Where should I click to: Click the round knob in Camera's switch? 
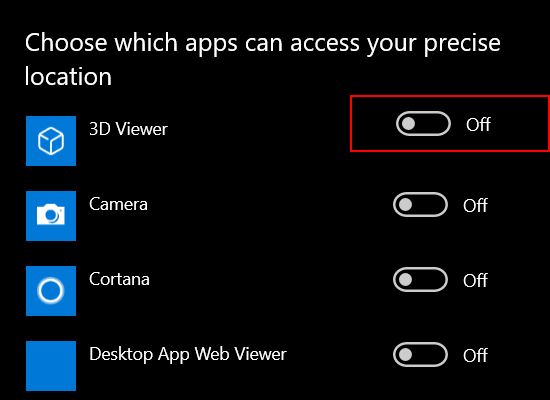[x=405, y=205]
